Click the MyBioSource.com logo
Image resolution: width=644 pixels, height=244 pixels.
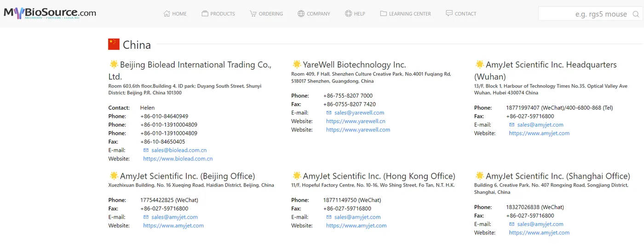click(50, 13)
